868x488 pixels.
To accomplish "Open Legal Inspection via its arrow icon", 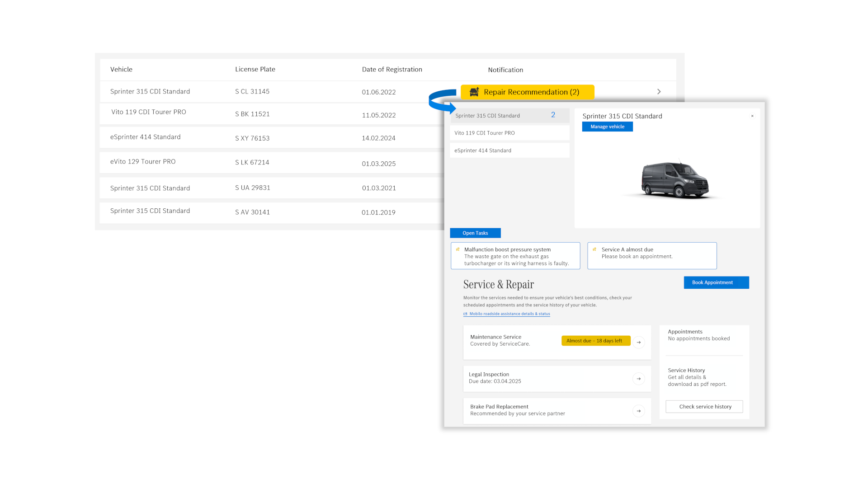I will pos(639,379).
